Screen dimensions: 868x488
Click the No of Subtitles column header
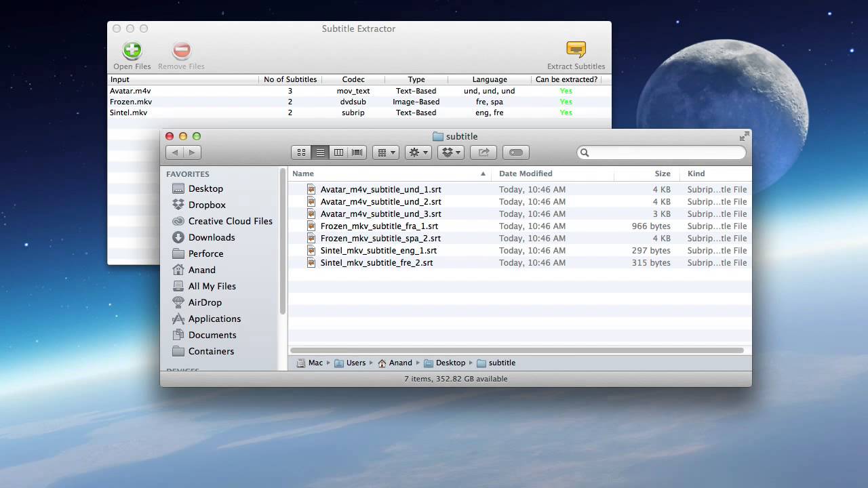pyautogui.click(x=290, y=79)
